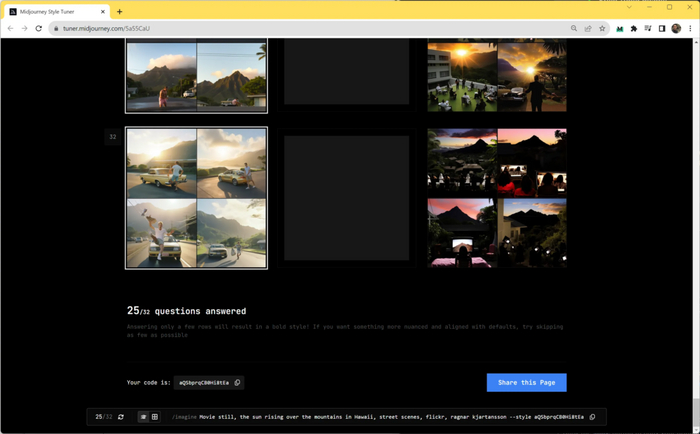Select the left image grid in row 32

click(196, 198)
